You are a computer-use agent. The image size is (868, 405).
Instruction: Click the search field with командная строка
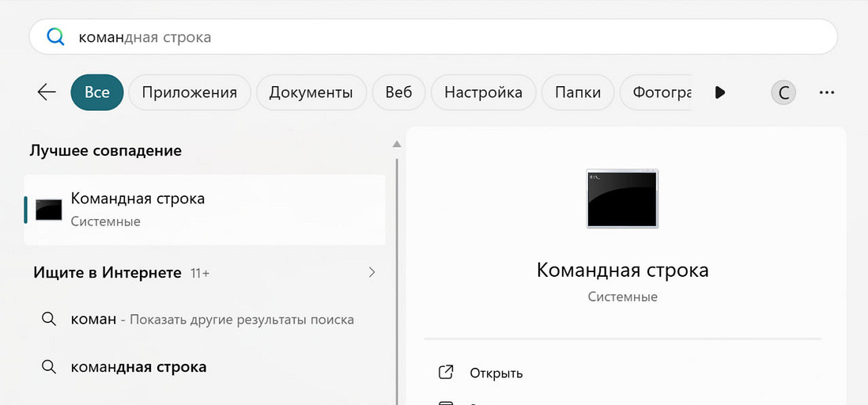433,37
